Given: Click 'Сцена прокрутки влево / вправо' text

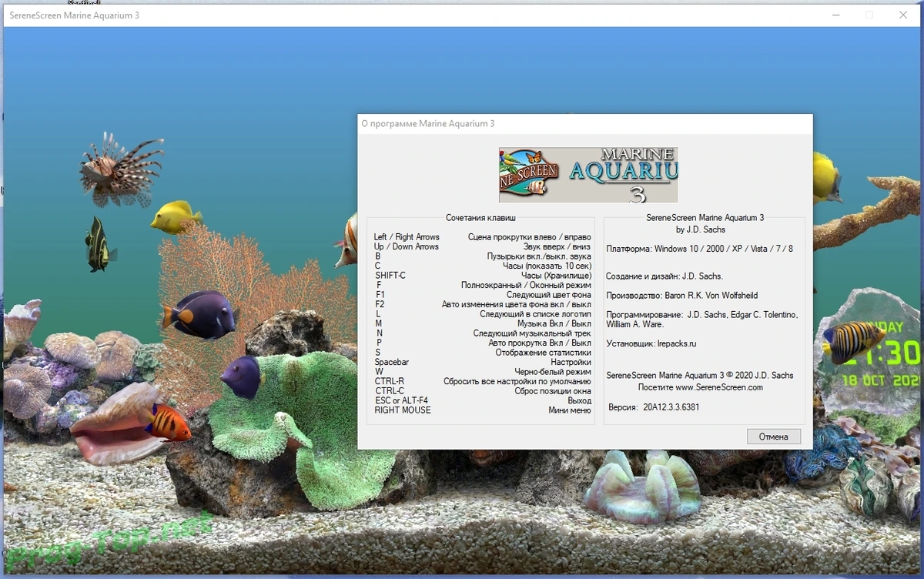Looking at the screenshot, I should pyautogui.click(x=530, y=237).
